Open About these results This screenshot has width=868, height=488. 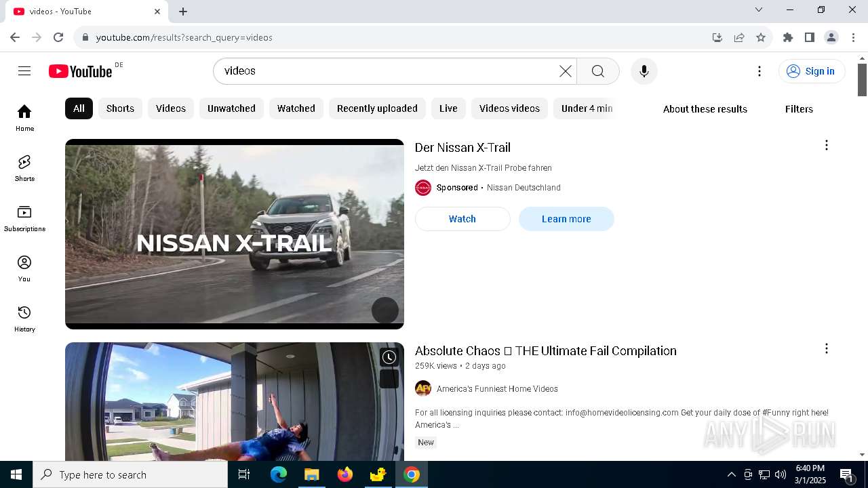coord(705,109)
